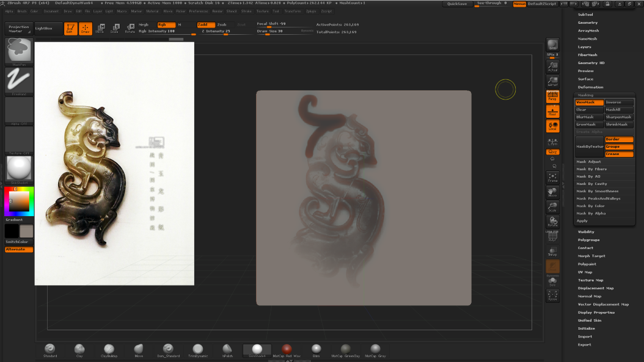Open the Preferences menu
The height and width of the screenshot is (362, 644).
pos(199,11)
